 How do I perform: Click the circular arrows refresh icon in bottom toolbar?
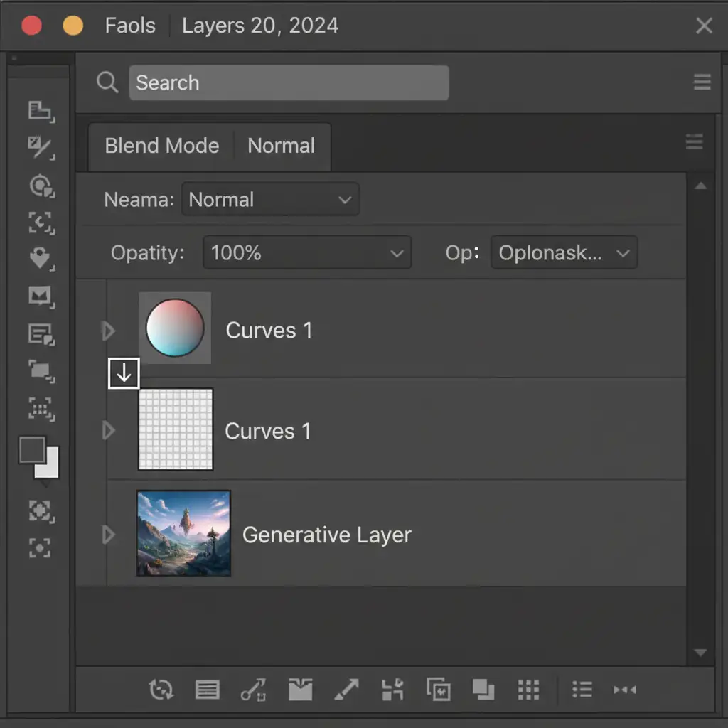pyautogui.click(x=161, y=689)
